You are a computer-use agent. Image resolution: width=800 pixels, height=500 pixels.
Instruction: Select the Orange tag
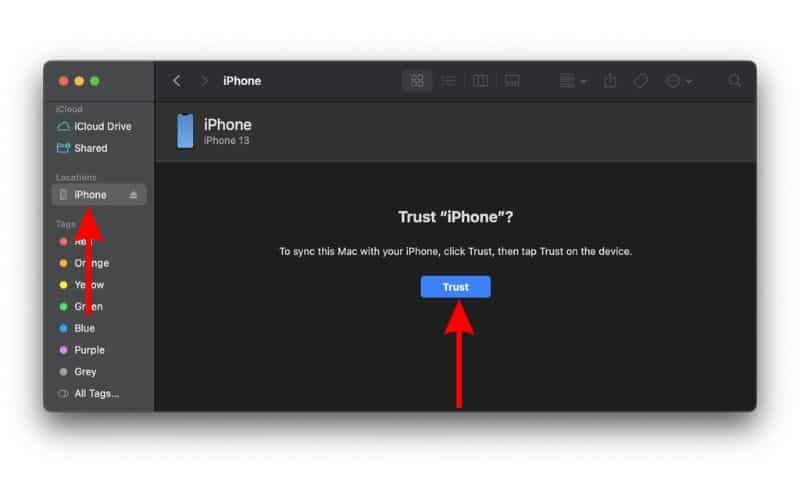point(91,263)
